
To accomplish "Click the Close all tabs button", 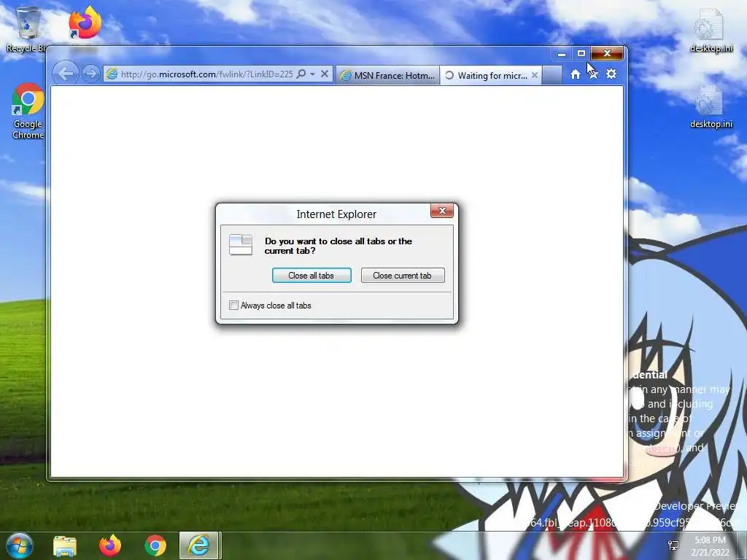I will pos(311,275).
